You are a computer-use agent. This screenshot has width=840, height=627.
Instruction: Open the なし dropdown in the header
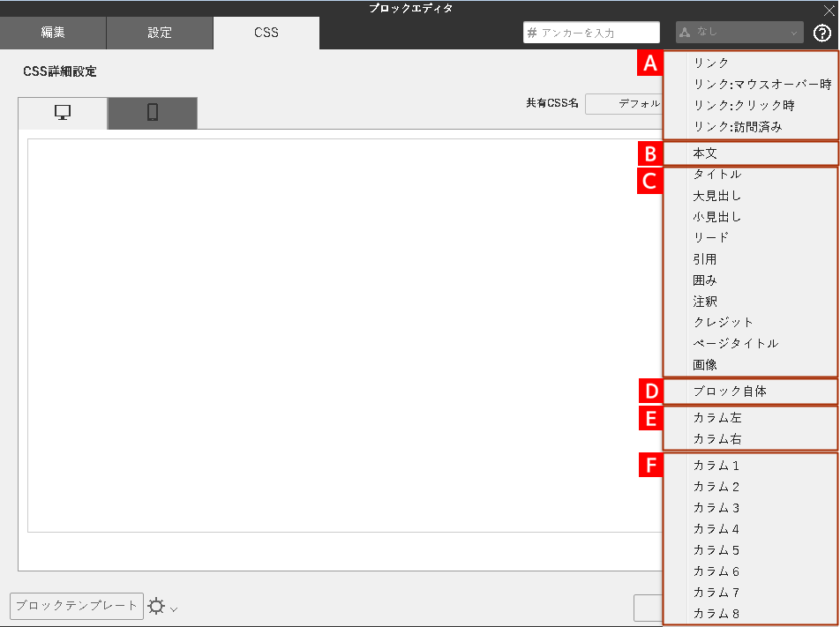coord(739,33)
